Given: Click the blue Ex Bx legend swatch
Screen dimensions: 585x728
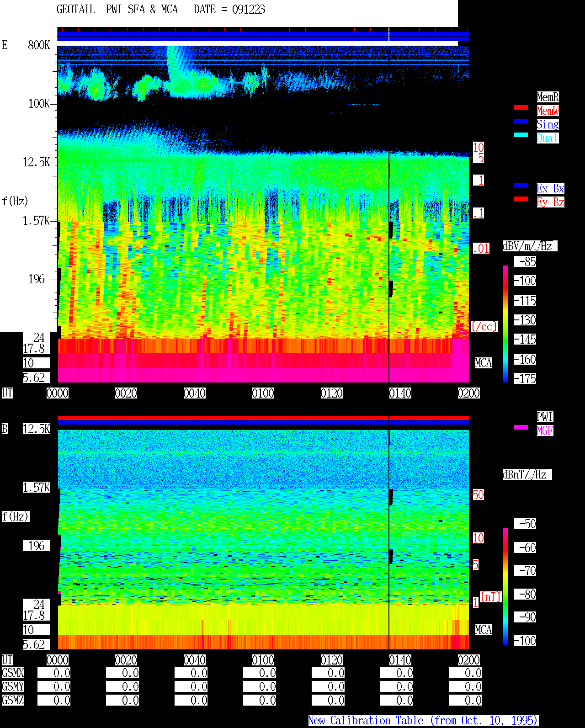Looking at the screenshot, I should 521,185.
